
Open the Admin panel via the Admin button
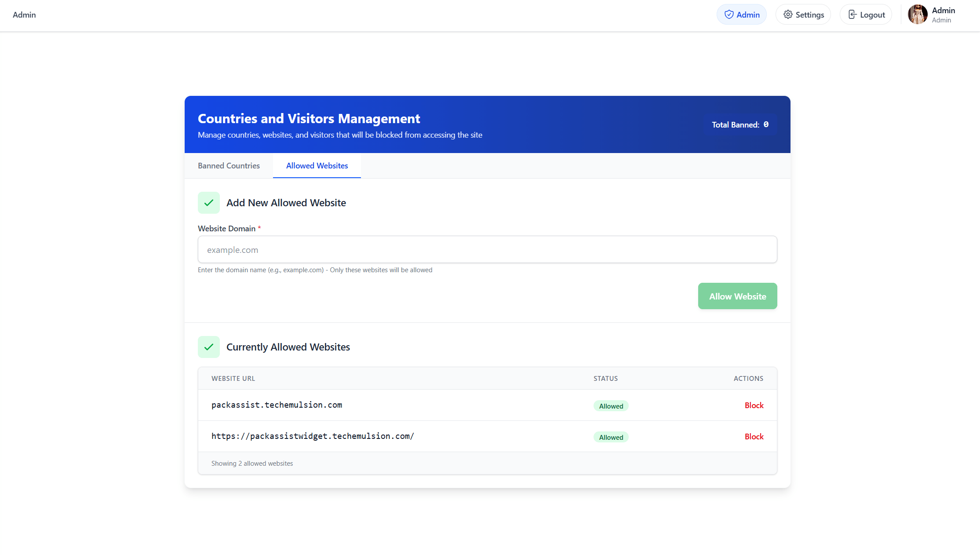741,14
